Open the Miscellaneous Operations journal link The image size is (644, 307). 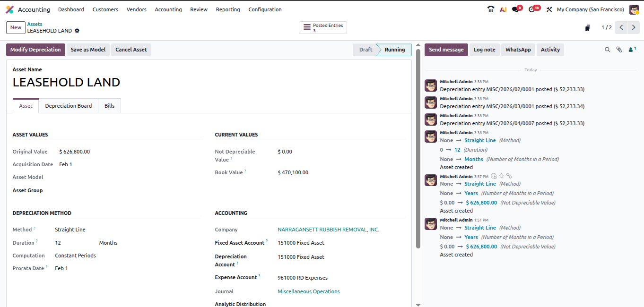(309, 291)
